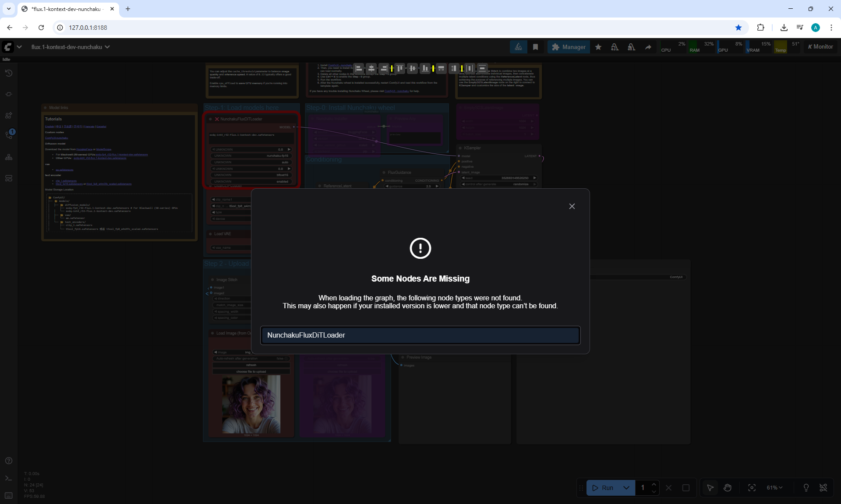Expand the flux.1-kontext-dev-nunchaku workflow dropdown
Screen dimensions: 841x504
tap(107, 47)
